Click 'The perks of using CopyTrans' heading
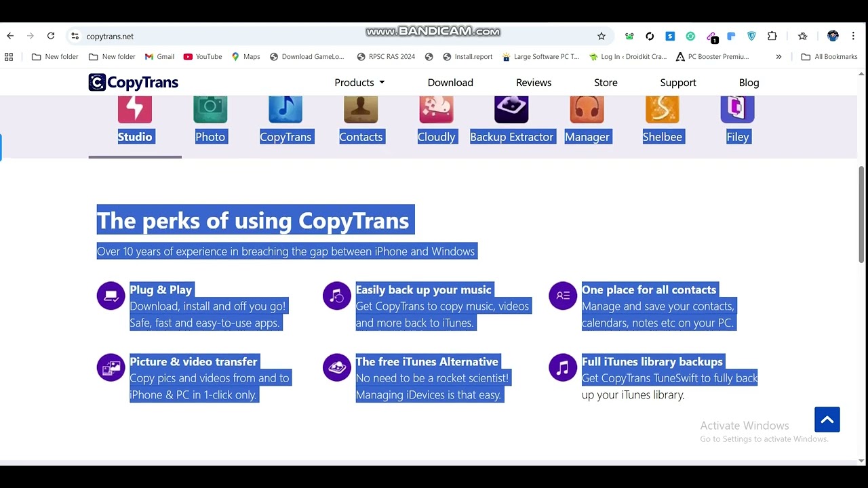Image resolution: width=868 pixels, height=488 pixels. (x=253, y=221)
